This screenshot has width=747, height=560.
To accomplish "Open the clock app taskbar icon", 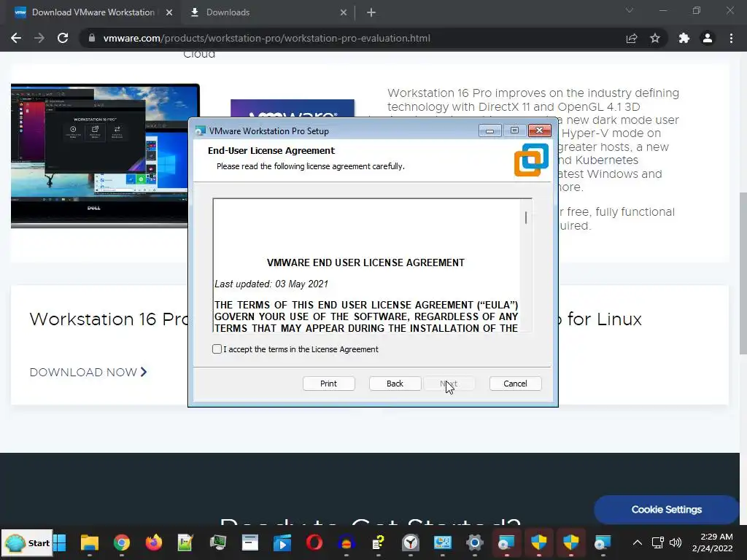I will click(411, 542).
